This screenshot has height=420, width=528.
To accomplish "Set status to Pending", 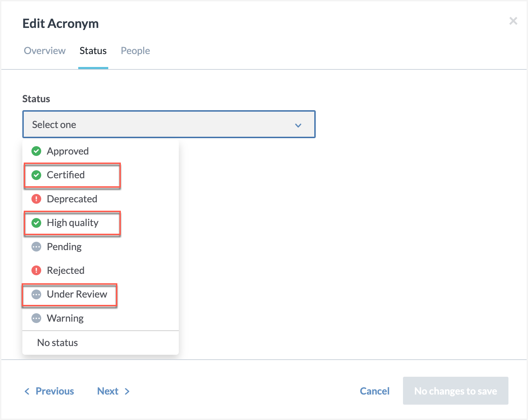I will pyautogui.click(x=101, y=247).
